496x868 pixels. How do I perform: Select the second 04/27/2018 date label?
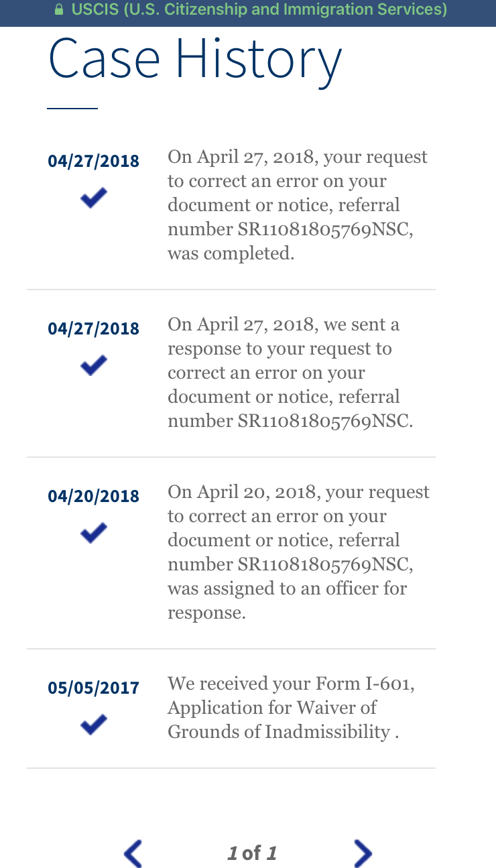tap(94, 328)
